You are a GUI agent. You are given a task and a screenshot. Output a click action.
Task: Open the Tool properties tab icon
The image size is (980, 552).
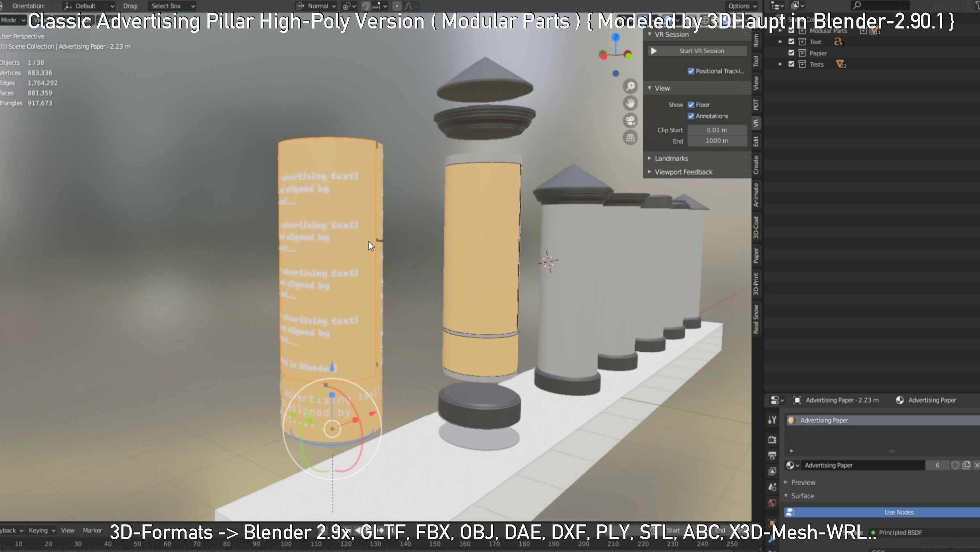(x=772, y=420)
